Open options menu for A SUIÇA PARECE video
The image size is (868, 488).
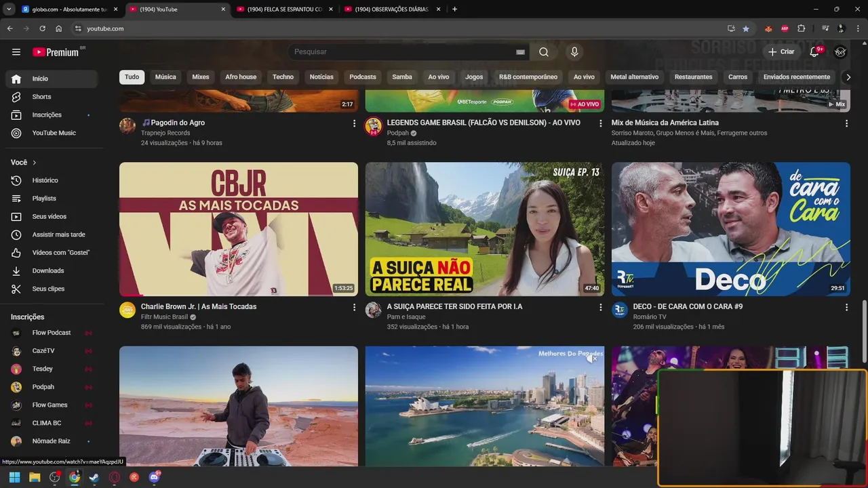pyautogui.click(x=600, y=307)
